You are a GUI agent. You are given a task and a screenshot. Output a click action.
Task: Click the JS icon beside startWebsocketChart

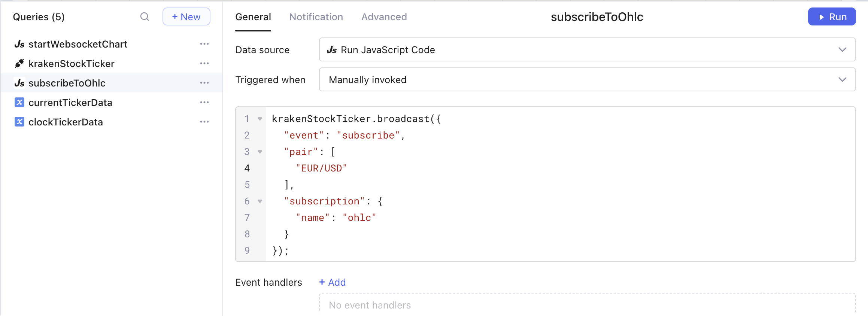(x=19, y=44)
